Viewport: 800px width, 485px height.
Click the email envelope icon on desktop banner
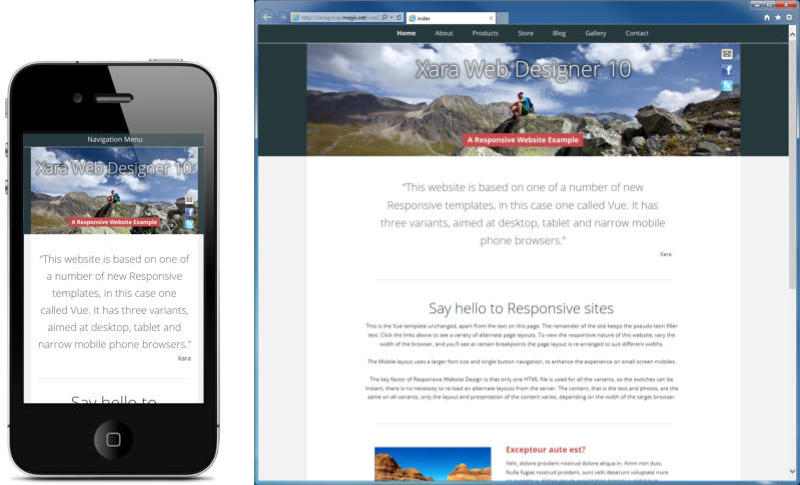[x=727, y=54]
